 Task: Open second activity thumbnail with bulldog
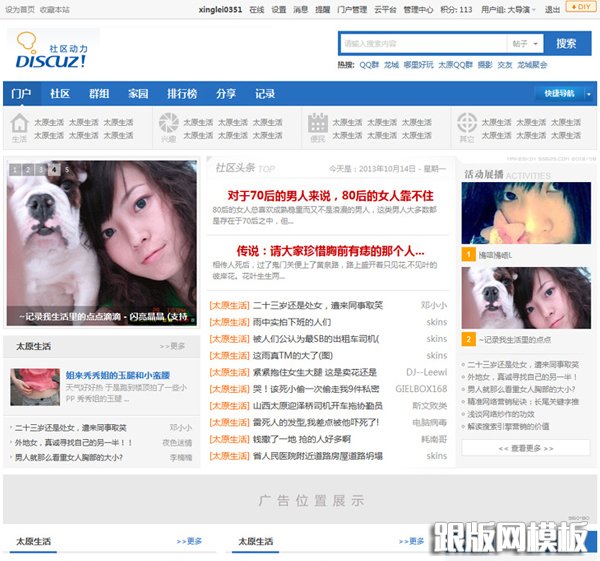coord(526,298)
